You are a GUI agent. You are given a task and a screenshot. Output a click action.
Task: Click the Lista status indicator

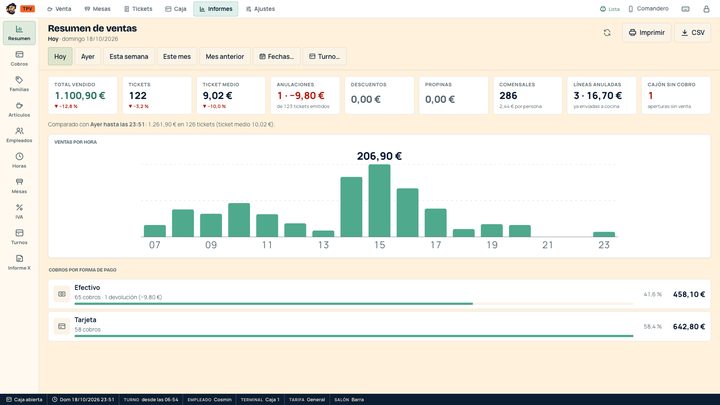pos(609,9)
